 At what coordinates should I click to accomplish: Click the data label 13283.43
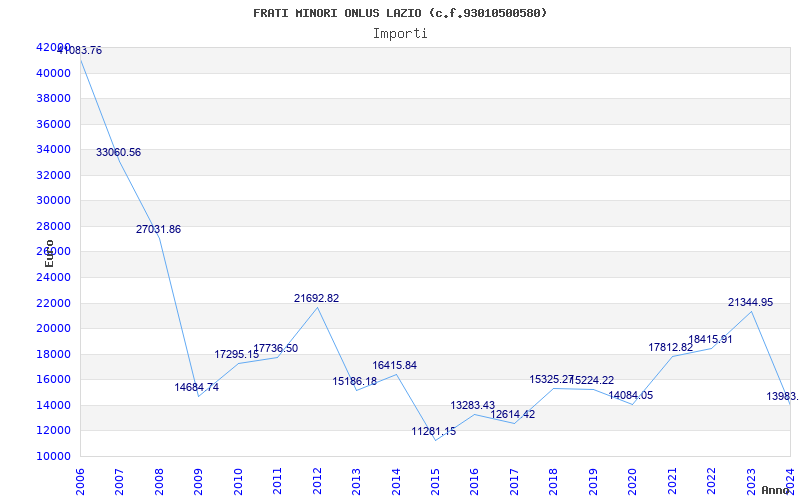(x=472, y=405)
